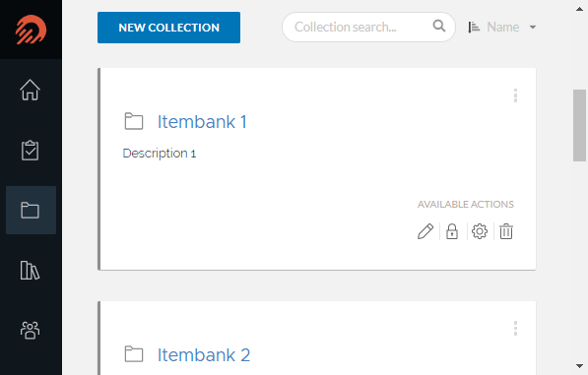Open the Itembank 1 link
The height and width of the screenshot is (375, 588).
202,122
